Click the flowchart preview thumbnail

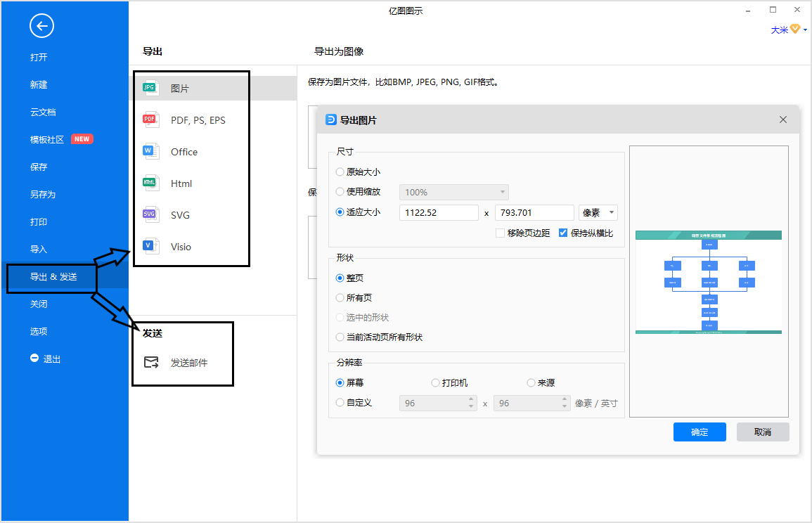pos(709,282)
